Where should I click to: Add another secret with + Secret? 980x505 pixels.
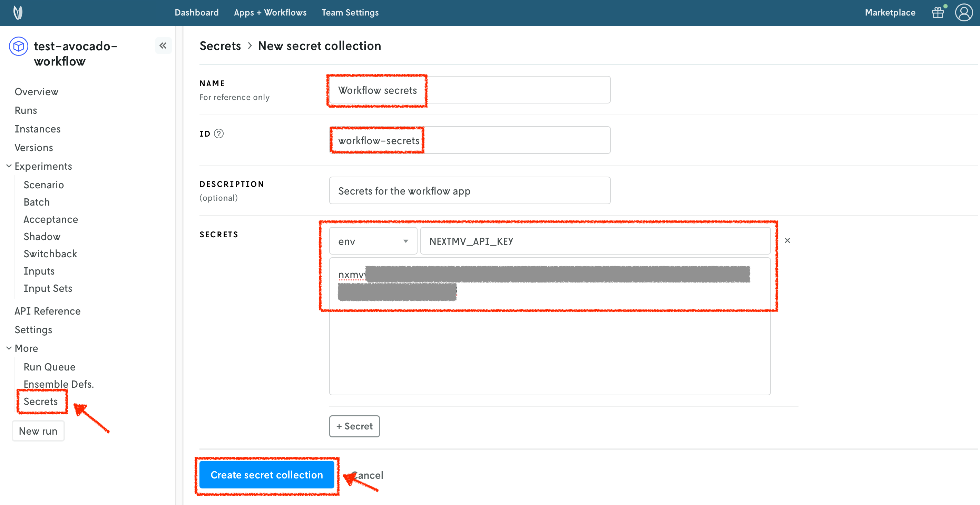(x=354, y=426)
